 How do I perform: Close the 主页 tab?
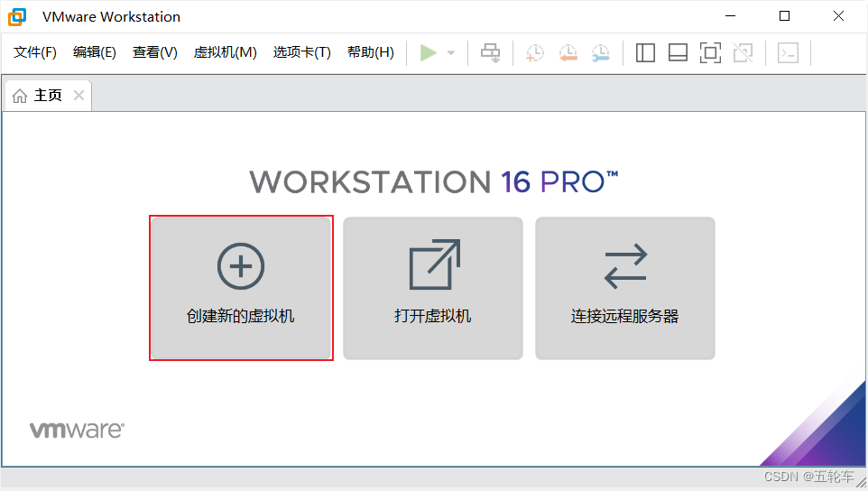click(x=78, y=95)
